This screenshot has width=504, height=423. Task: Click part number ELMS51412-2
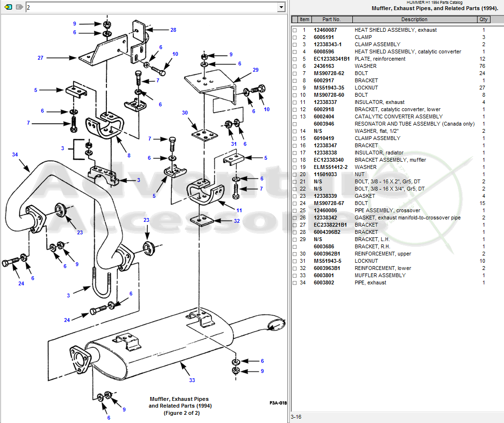click(331, 167)
